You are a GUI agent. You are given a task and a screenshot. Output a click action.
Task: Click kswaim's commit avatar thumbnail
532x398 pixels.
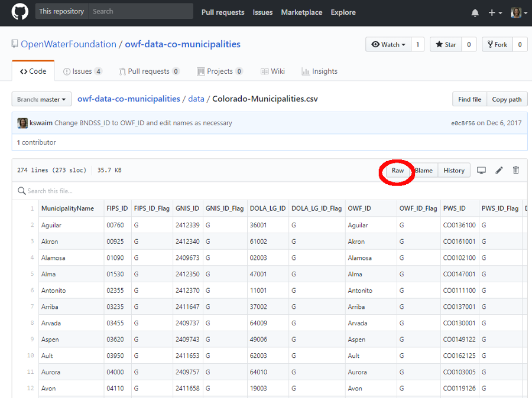click(22, 123)
